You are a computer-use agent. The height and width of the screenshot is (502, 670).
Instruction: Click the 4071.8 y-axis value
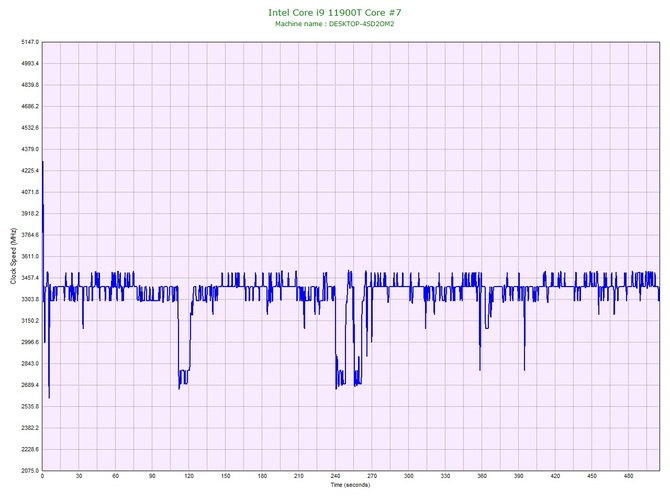pos(30,192)
